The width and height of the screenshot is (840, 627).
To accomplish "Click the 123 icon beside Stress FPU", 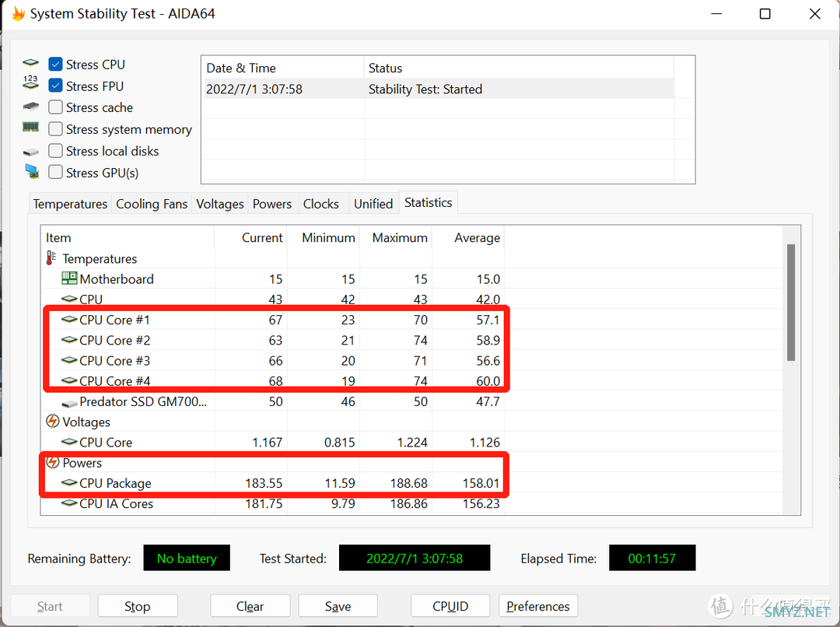I will point(30,82).
